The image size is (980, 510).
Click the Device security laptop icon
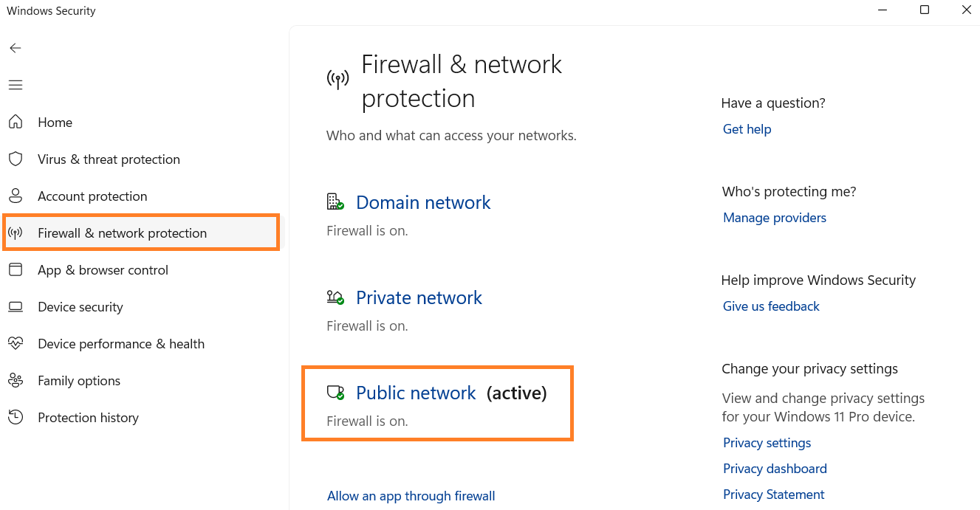click(16, 307)
